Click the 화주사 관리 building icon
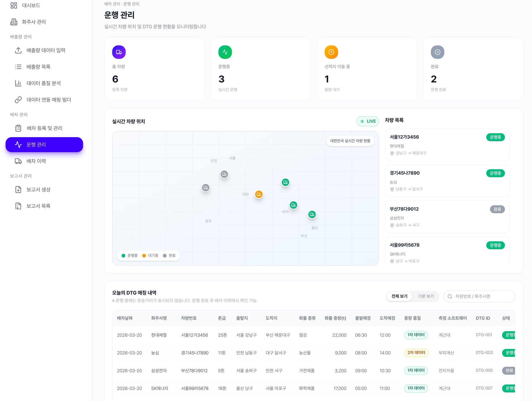Viewport: 532px width, 401px height. [x=14, y=22]
